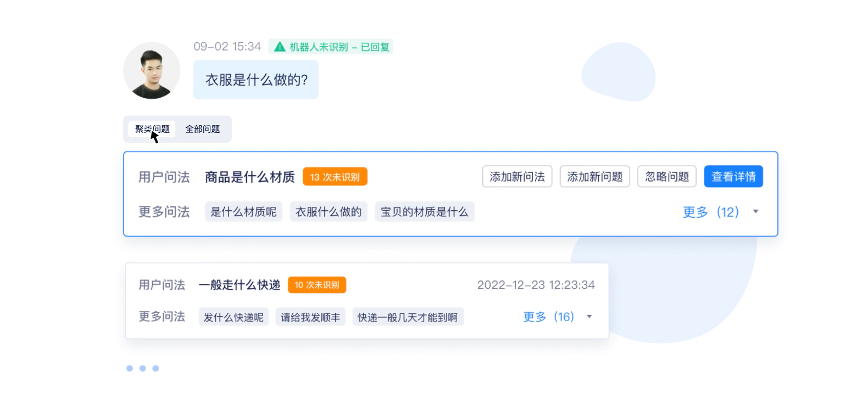Select the 请给我发顺丰 phrasing tag
This screenshot has width=868, height=404.
point(310,317)
